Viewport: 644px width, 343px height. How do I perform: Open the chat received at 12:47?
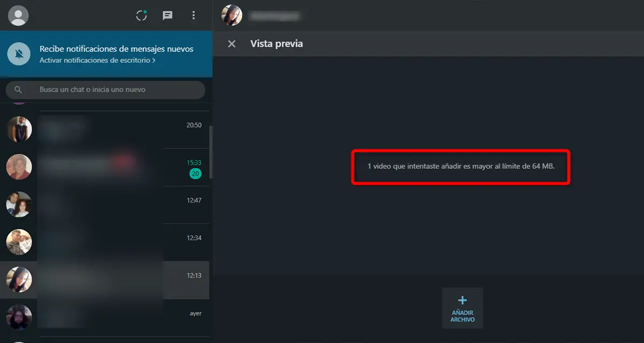105,205
